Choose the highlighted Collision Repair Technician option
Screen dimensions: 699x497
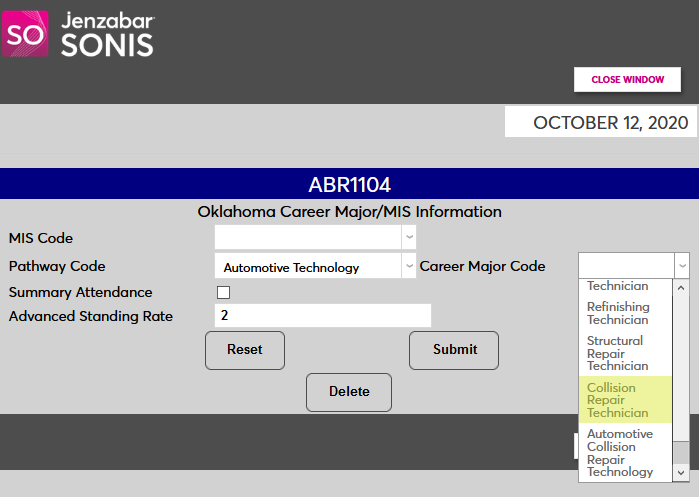tap(625, 400)
